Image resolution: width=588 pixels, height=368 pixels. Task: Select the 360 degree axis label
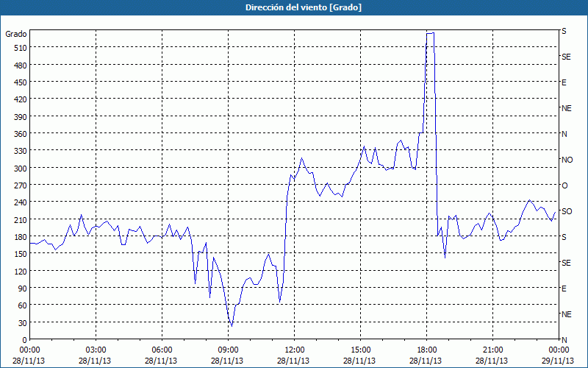pos(21,134)
